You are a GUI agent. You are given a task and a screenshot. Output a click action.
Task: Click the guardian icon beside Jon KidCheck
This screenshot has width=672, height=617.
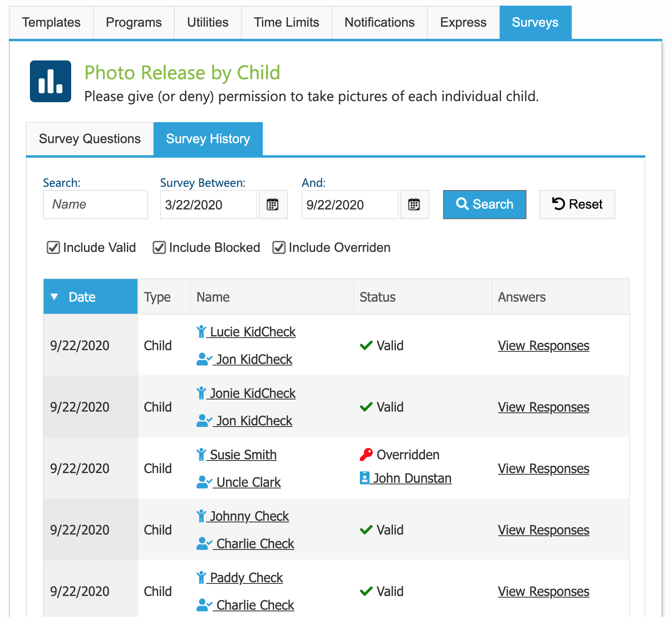pyautogui.click(x=203, y=359)
